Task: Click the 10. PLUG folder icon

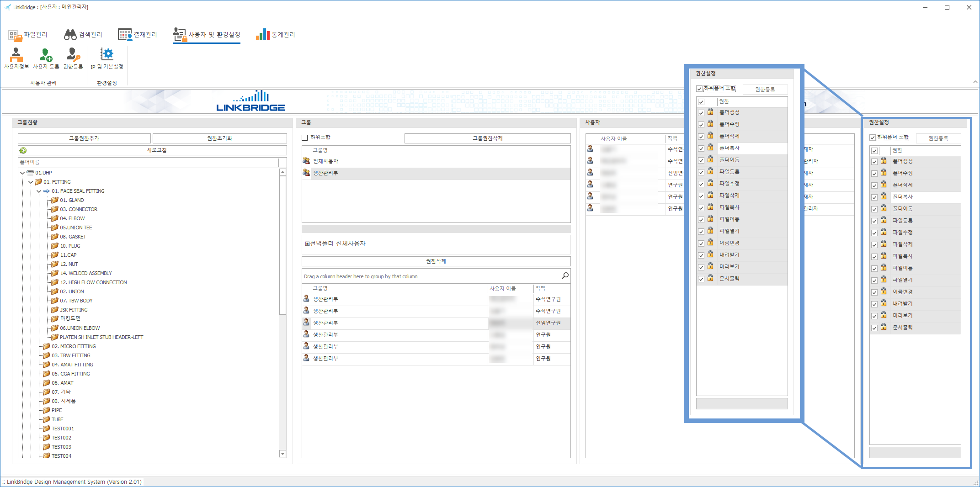Action: point(55,246)
